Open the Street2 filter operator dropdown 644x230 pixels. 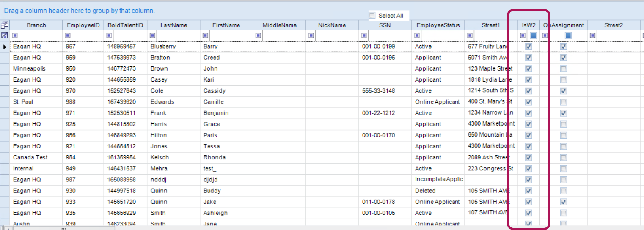[x=592, y=36]
